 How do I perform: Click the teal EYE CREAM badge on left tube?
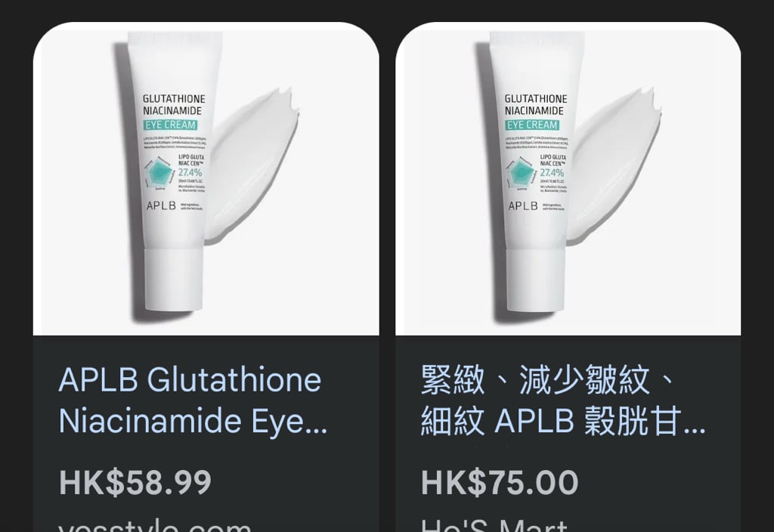[x=171, y=125]
